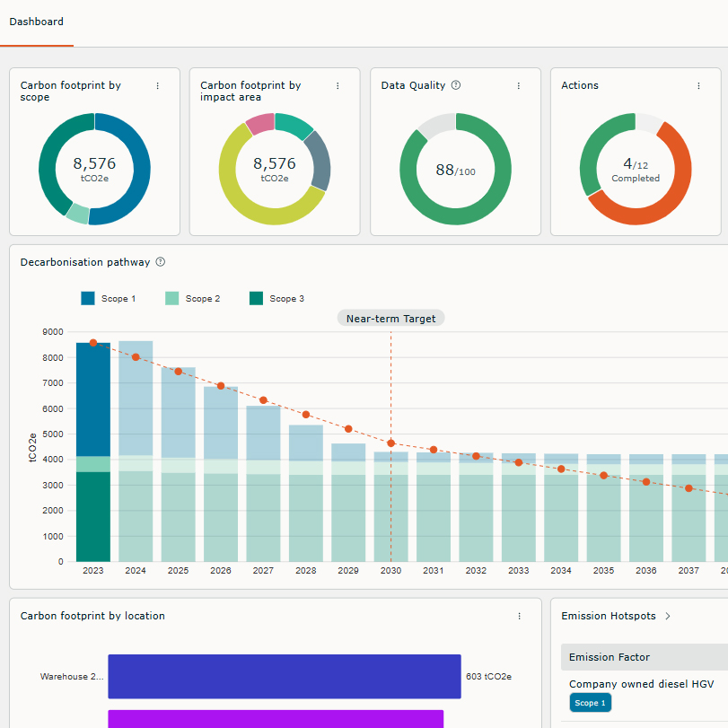728x728 pixels.
Task: Open the options menu on Carbon footprint by scope
Action: tap(158, 85)
